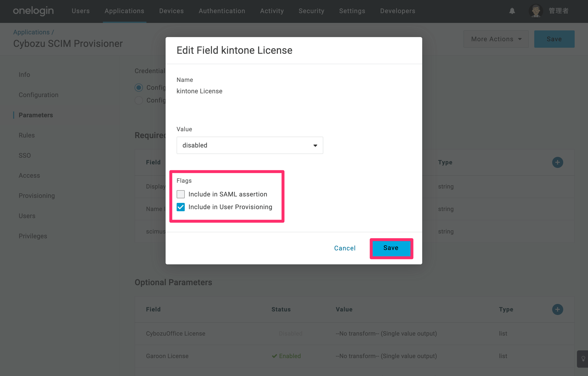Select the first Configured credential radio button

[x=139, y=87]
